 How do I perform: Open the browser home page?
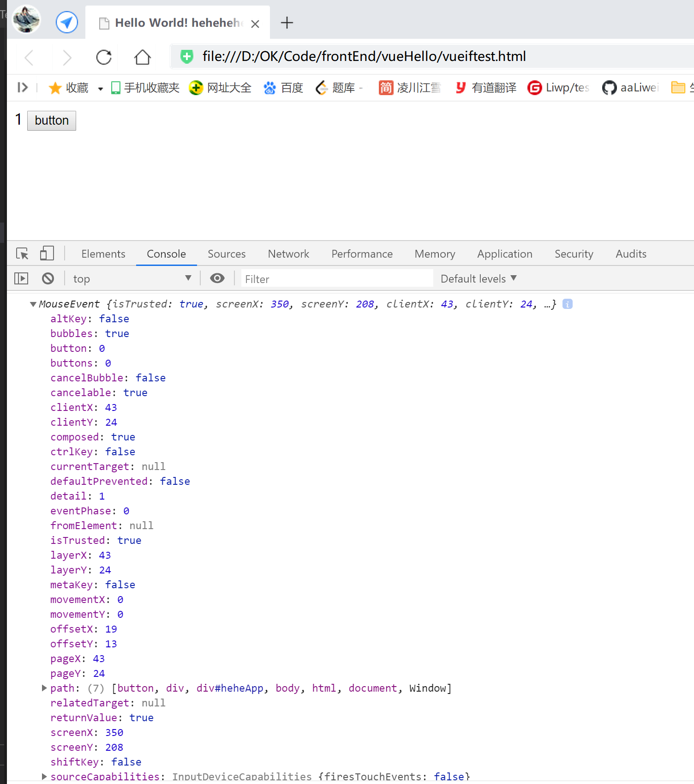142,57
